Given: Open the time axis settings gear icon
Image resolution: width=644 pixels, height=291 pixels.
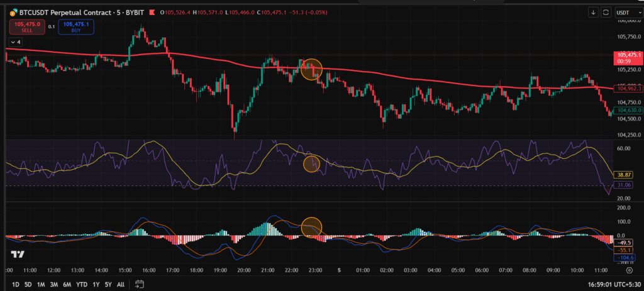Looking at the screenshot, I should (x=629, y=270).
